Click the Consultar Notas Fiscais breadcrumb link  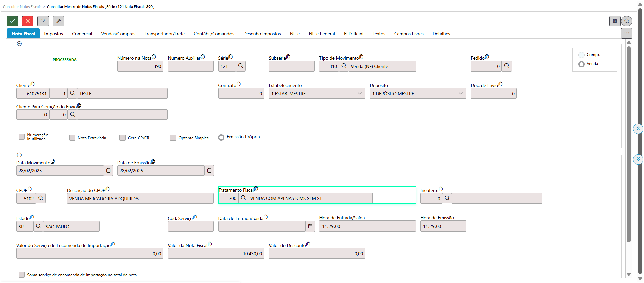click(x=22, y=7)
